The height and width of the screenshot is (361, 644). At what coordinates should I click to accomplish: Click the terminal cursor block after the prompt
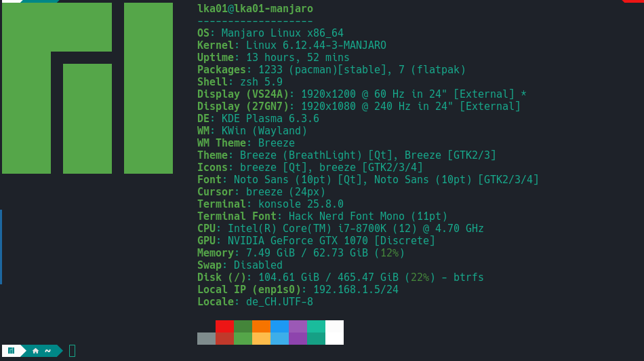[72, 351]
